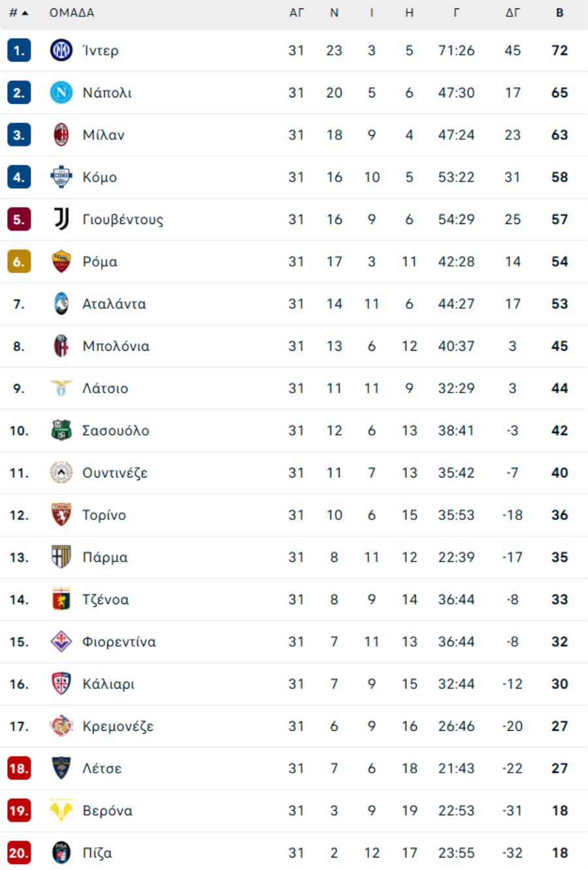Click the Fiorentina club logo
Image resolution: width=588 pixels, height=870 pixels.
(x=61, y=641)
